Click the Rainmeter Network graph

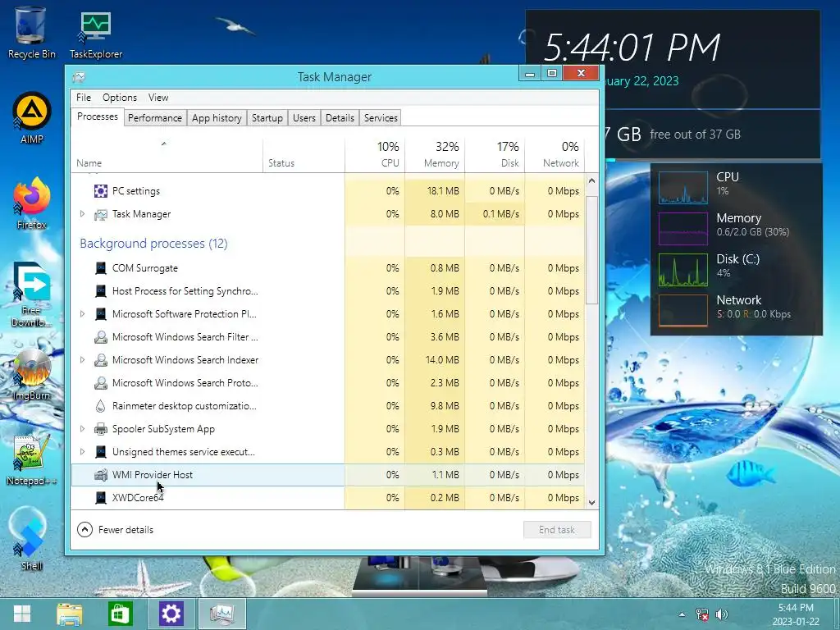coord(683,311)
